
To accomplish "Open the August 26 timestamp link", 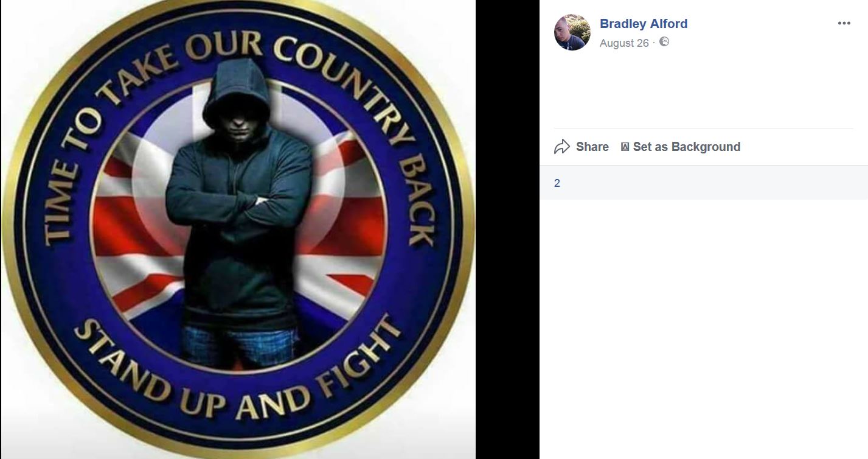I will [624, 43].
